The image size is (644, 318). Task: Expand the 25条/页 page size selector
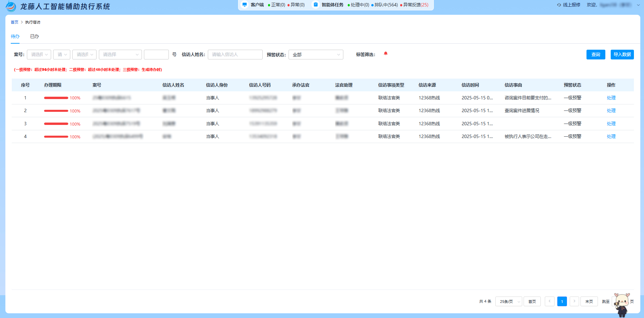point(508,302)
